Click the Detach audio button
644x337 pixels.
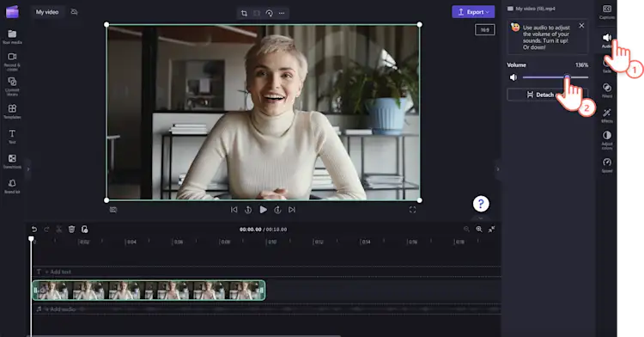[548, 95]
